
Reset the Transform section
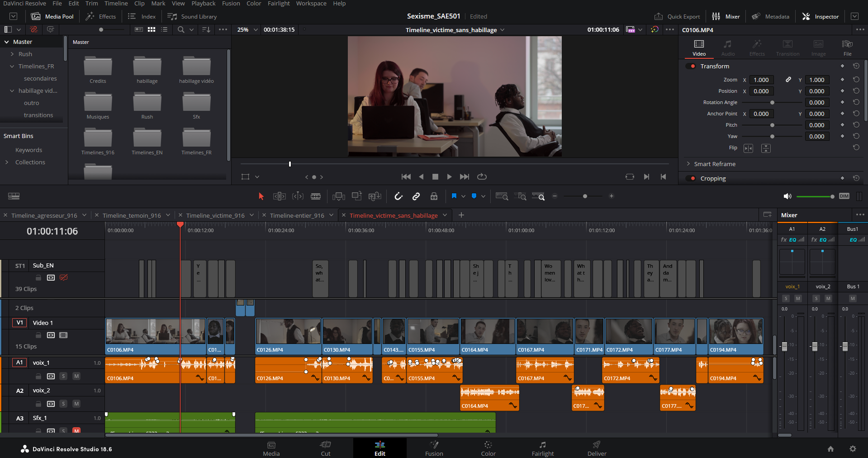856,66
